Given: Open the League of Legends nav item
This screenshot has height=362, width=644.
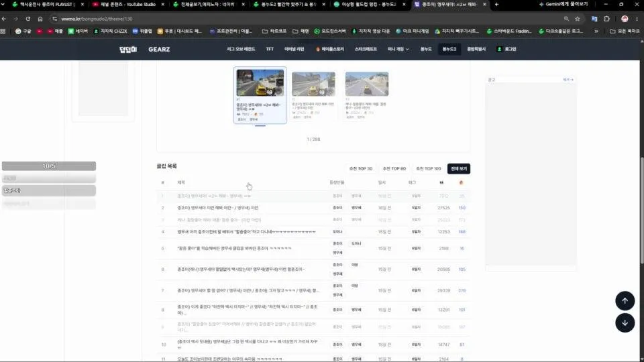Looking at the screenshot, I should (241, 49).
